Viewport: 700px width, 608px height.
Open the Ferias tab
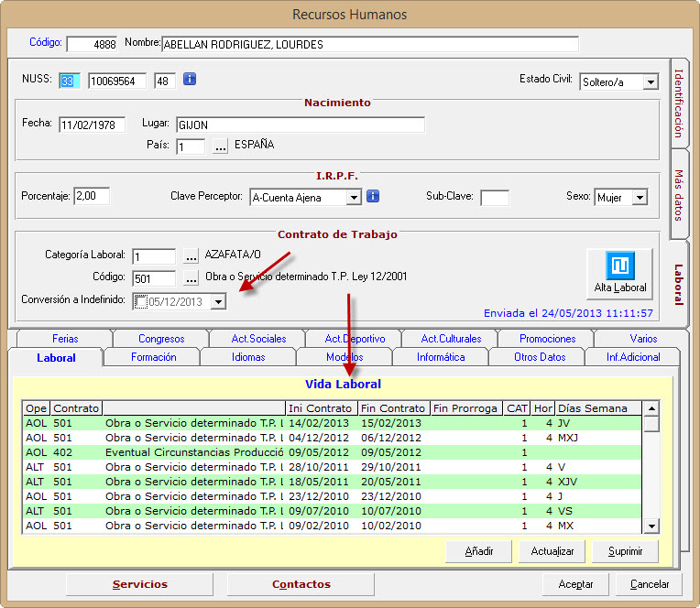click(x=65, y=339)
